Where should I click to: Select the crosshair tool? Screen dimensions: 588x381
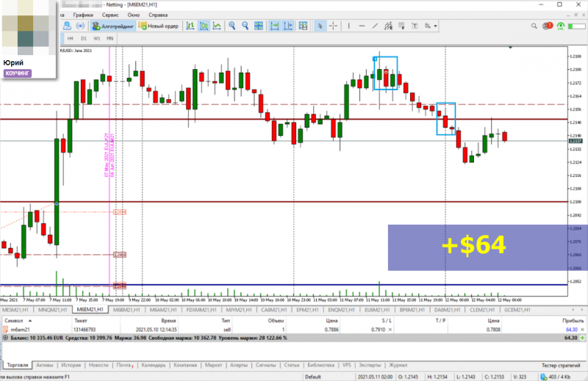[x=333, y=26]
